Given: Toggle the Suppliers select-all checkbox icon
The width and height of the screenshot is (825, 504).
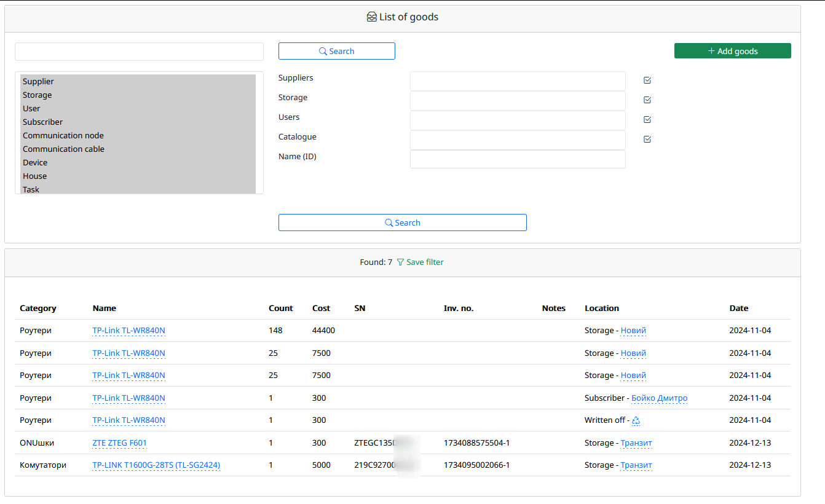Looking at the screenshot, I should click(x=647, y=81).
